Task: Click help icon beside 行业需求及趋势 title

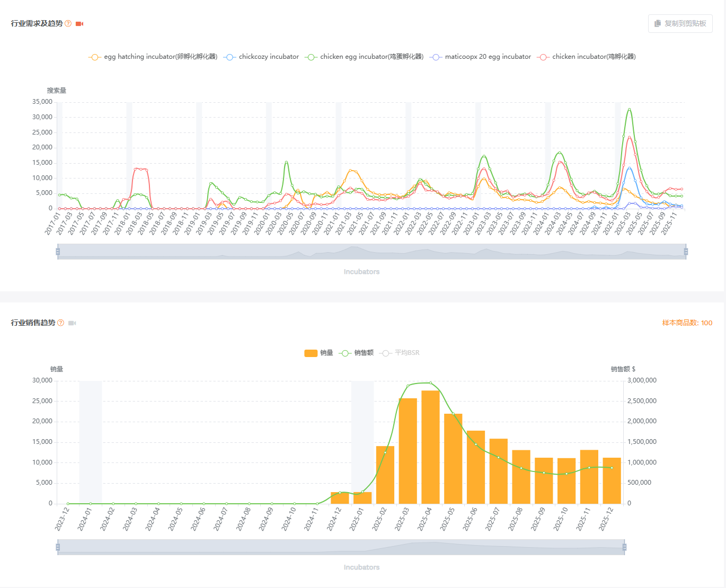Action: pos(68,23)
